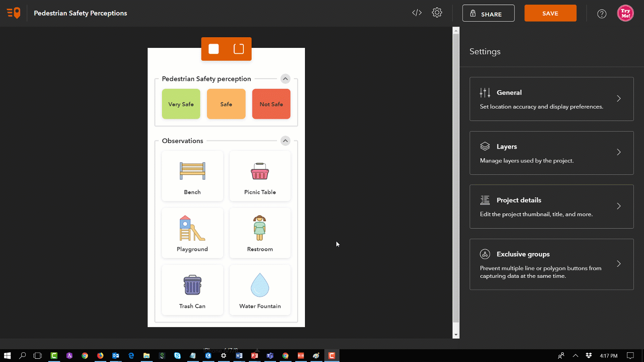Click the QuickCapture logo in the header
This screenshot has height=362, width=644.
coord(14,13)
